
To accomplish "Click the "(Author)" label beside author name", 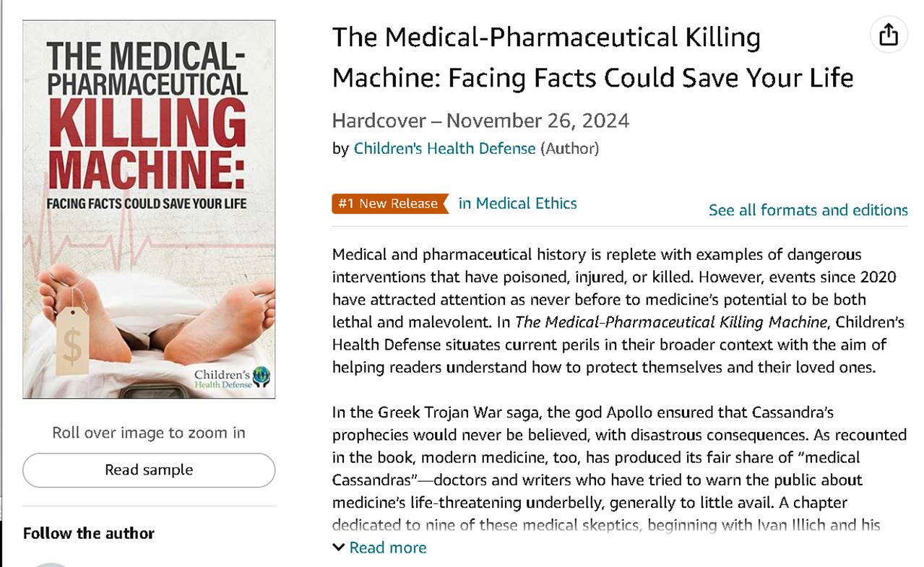I will 570,149.
